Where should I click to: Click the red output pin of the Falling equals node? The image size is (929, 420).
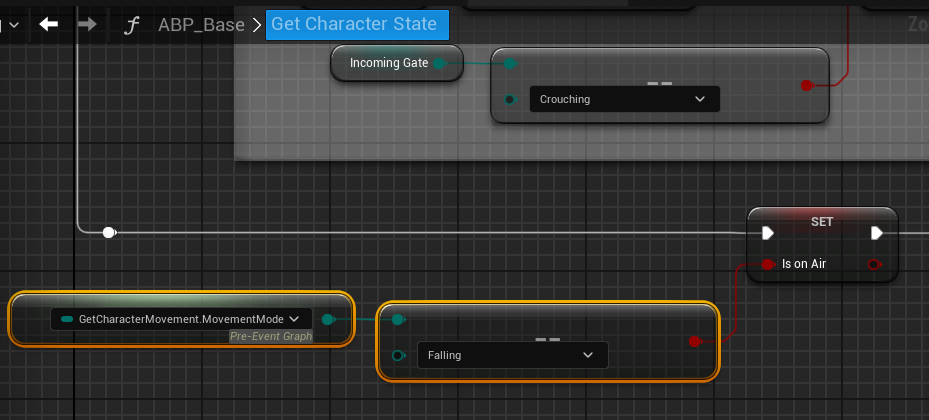[694, 342]
